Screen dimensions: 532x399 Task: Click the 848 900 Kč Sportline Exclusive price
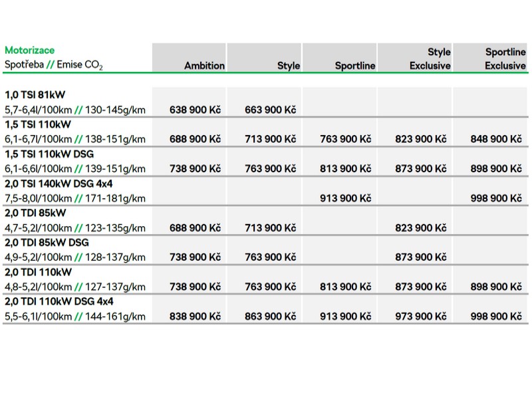(x=496, y=139)
